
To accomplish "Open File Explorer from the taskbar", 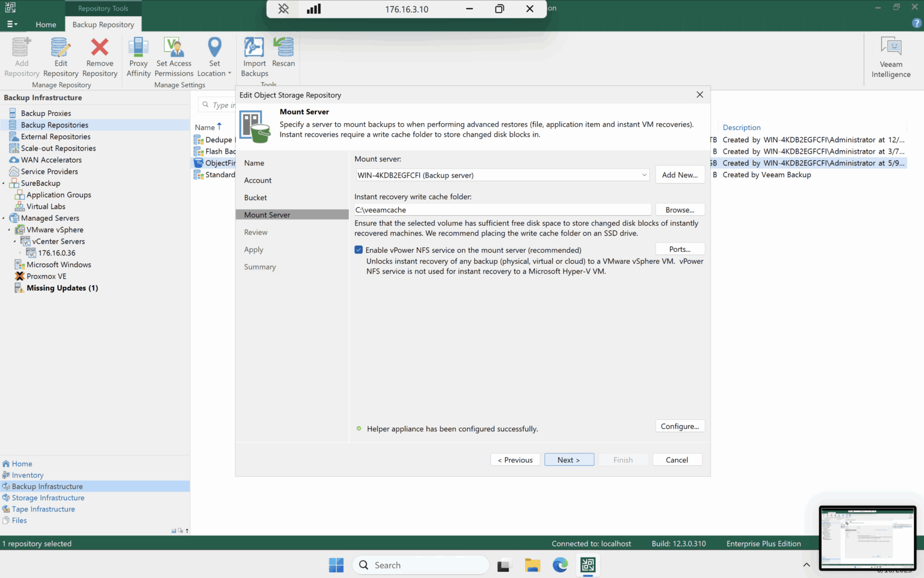I will click(x=532, y=565).
